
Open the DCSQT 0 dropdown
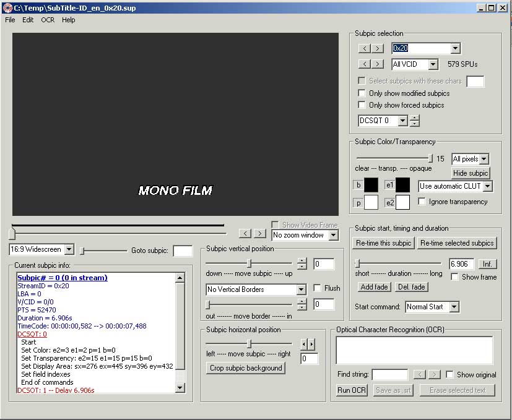point(402,121)
